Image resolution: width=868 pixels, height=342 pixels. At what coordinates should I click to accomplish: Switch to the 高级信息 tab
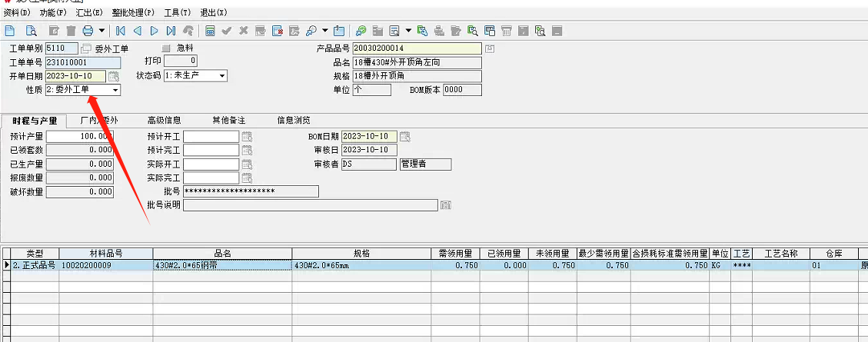click(x=165, y=120)
